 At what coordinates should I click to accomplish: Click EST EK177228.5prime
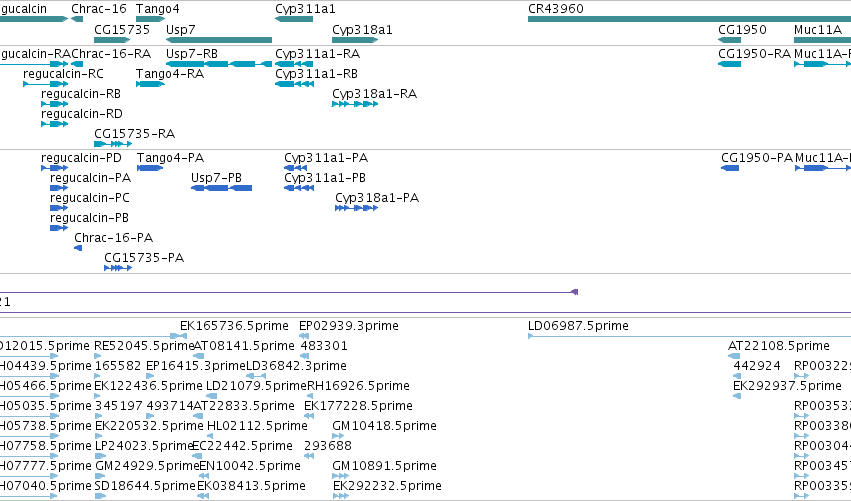point(358,405)
